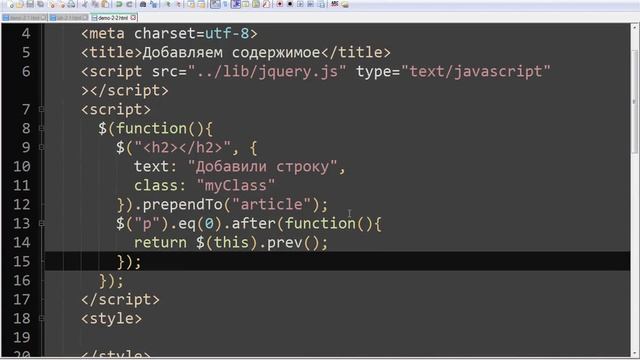The height and width of the screenshot is (360, 640).
Task: Click the Zoom Out toolbar icon
Action: (x=179, y=4)
